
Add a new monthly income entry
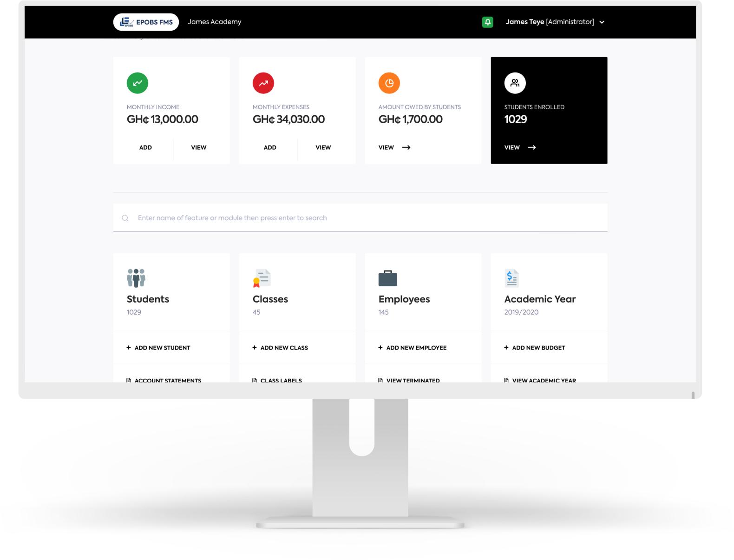(x=145, y=147)
